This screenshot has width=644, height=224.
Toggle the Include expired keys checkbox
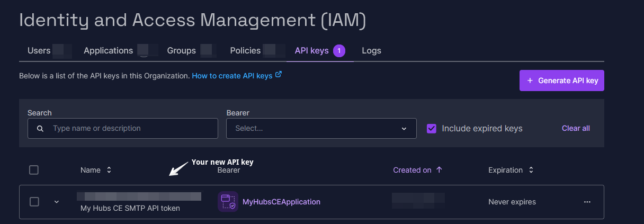click(x=432, y=128)
